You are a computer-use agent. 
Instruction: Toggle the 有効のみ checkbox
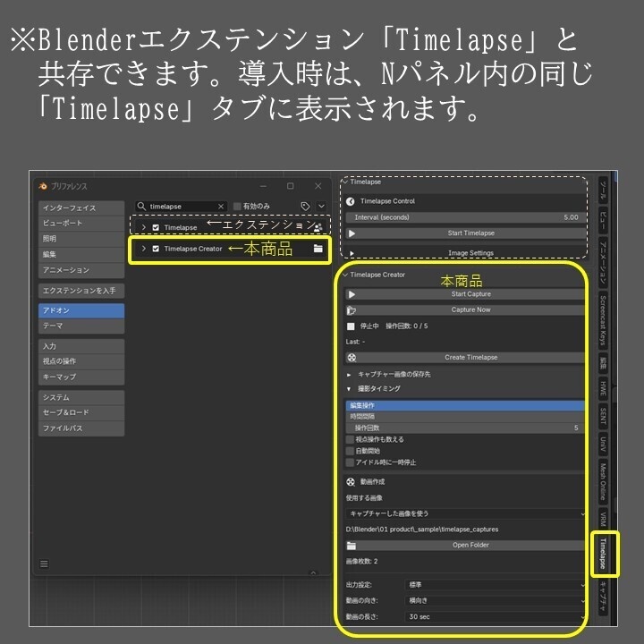(237, 207)
